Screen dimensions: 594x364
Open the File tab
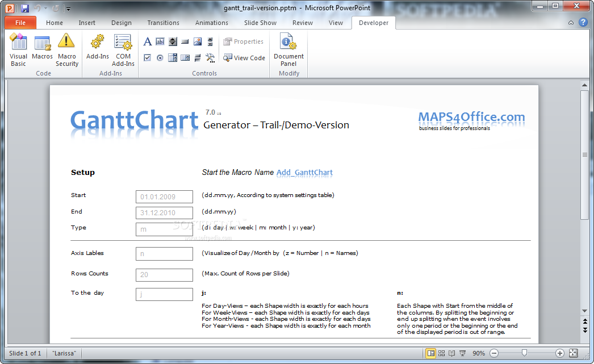click(20, 23)
